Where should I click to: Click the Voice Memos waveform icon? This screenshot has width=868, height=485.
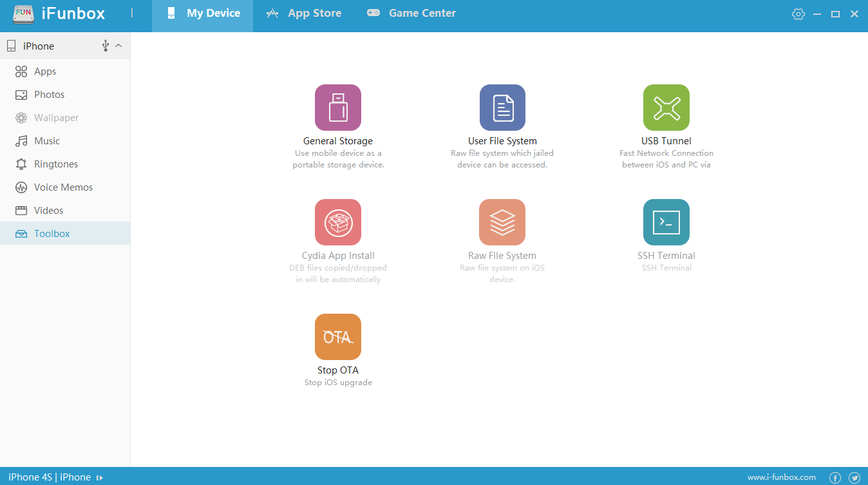click(21, 187)
